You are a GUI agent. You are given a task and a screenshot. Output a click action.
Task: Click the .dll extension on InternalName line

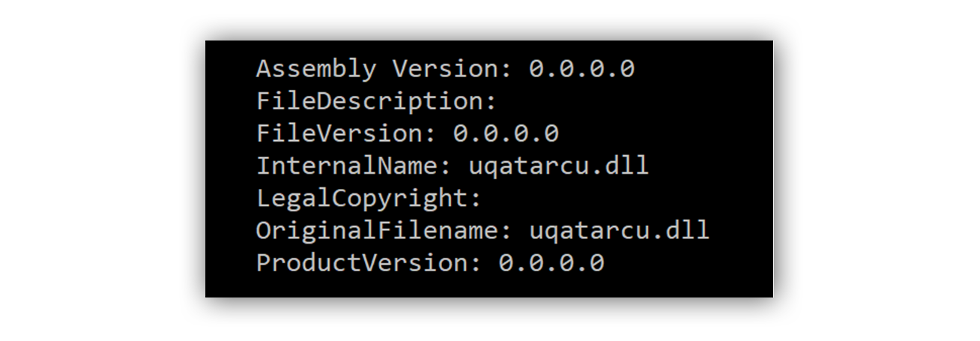[x=619, y=166]
